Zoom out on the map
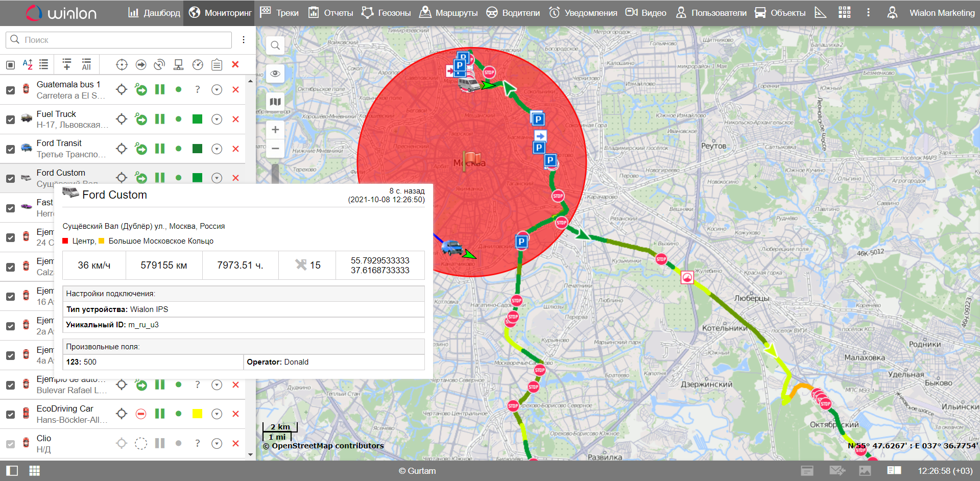Screen dimensions: 980x481 coord(275,149)
